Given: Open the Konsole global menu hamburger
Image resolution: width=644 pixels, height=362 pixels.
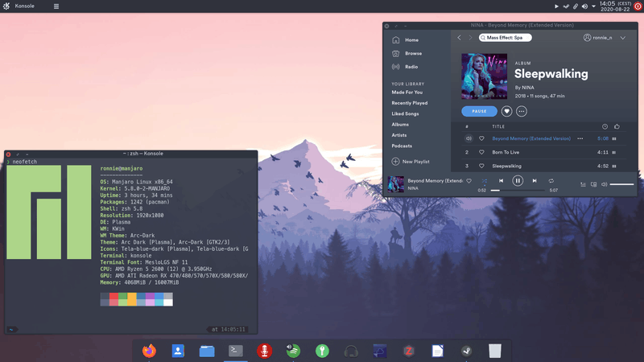Looking at the screenshot, I should point(56,6).
